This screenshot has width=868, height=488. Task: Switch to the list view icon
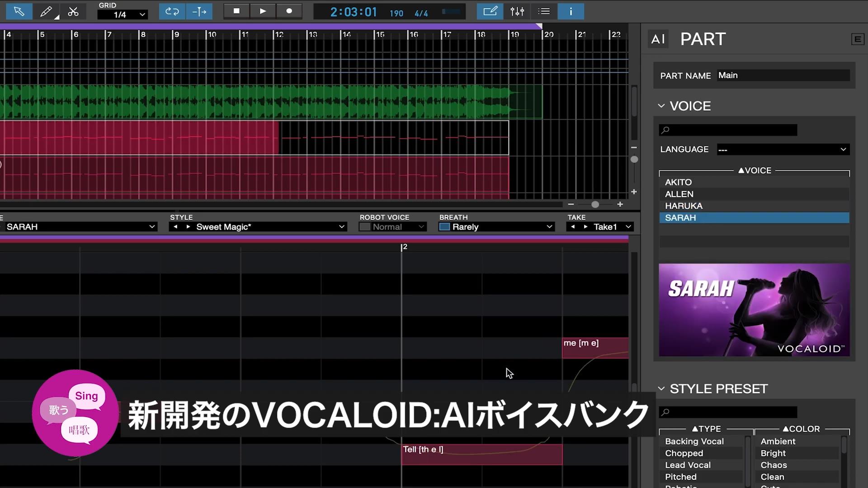[544, 11]
